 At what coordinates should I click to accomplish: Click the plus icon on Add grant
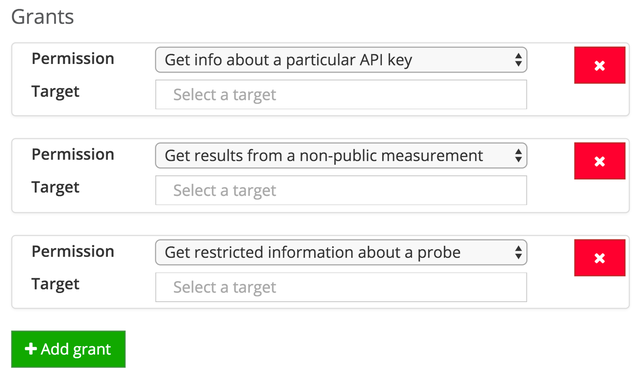31,349
